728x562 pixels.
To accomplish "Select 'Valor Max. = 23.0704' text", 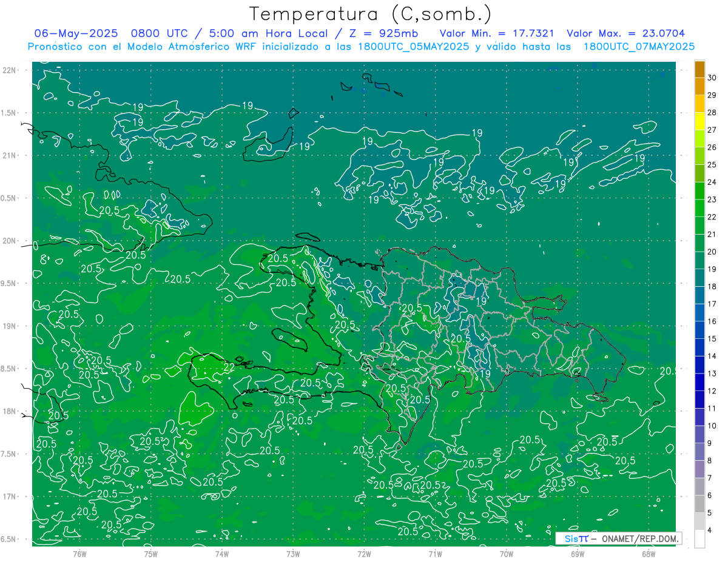I will tap(625, 33).
